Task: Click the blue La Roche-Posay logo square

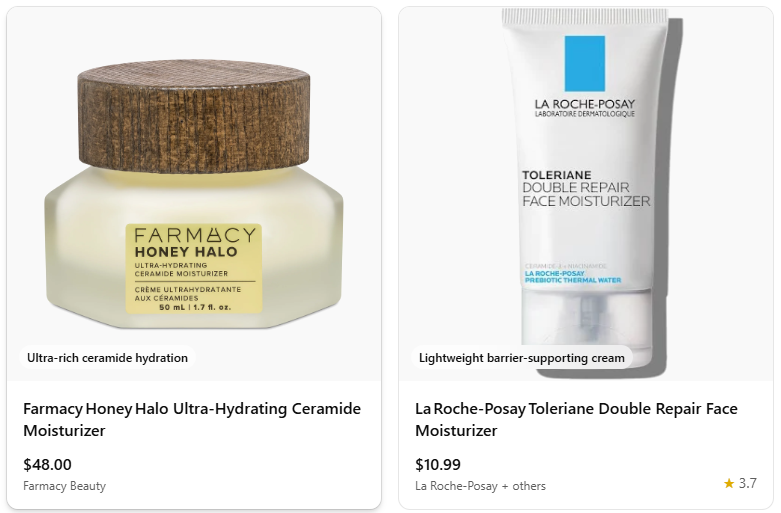Action: [x=585, y=63]
